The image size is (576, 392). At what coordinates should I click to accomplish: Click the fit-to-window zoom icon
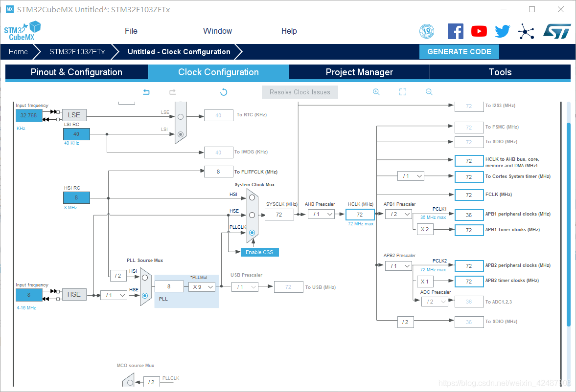tap(403, 92)
